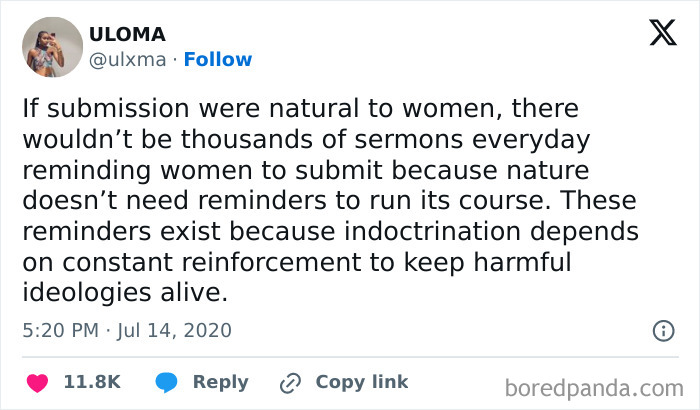
Task: Open the @ulxma handle link
Action: point(126,59)
